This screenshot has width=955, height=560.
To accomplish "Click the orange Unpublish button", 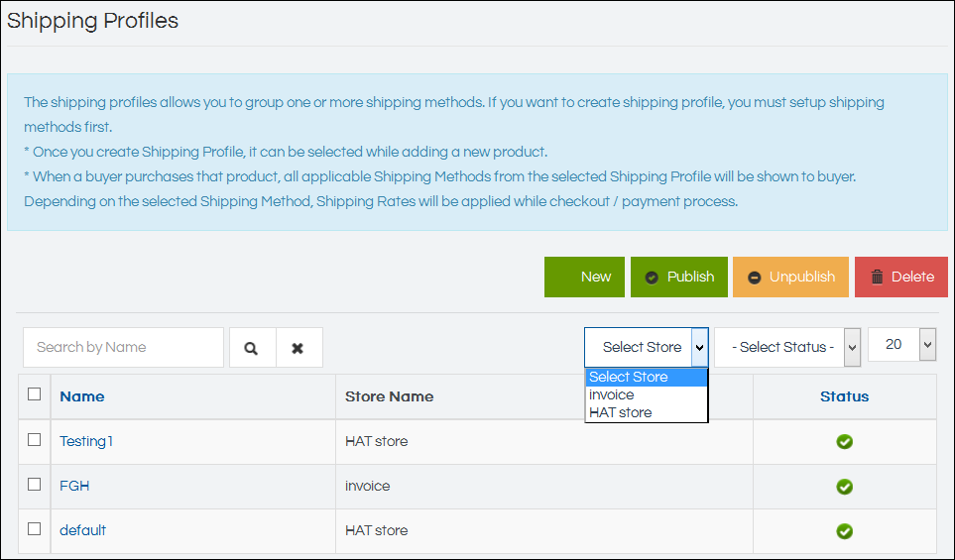I will click(x=790, y=277).
